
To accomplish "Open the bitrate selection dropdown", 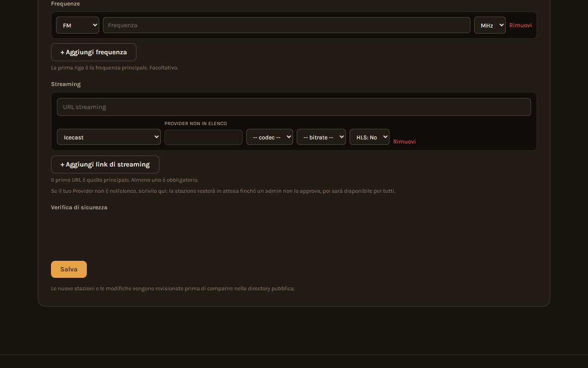I will [x=321, y=137].
